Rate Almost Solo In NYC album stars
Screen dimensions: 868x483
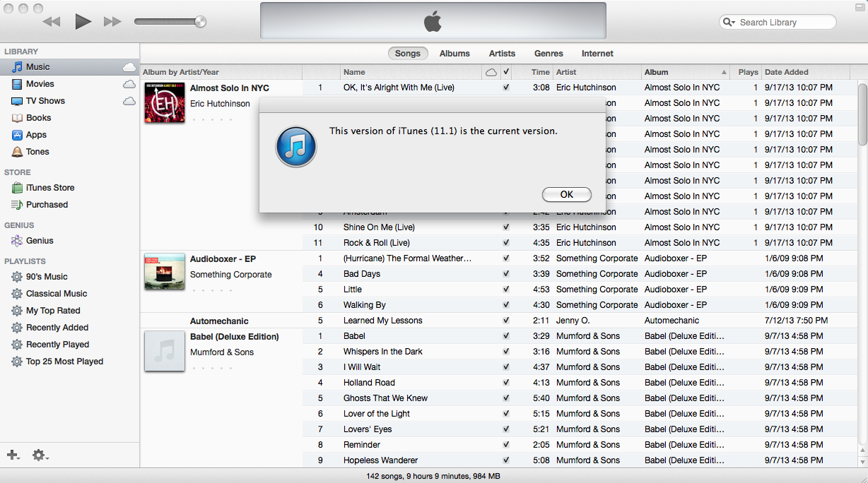(212, 119)
